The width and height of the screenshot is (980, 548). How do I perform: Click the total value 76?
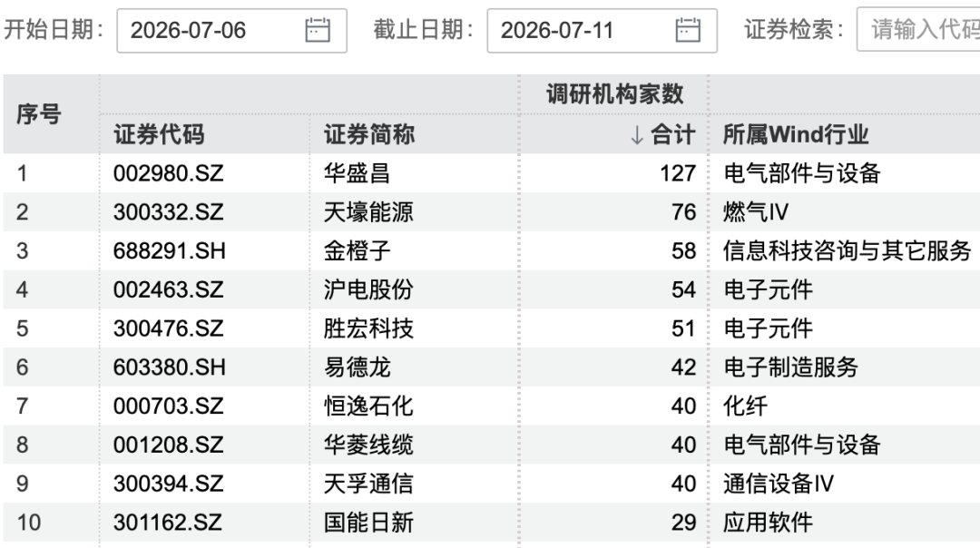[x=684, y=211]
